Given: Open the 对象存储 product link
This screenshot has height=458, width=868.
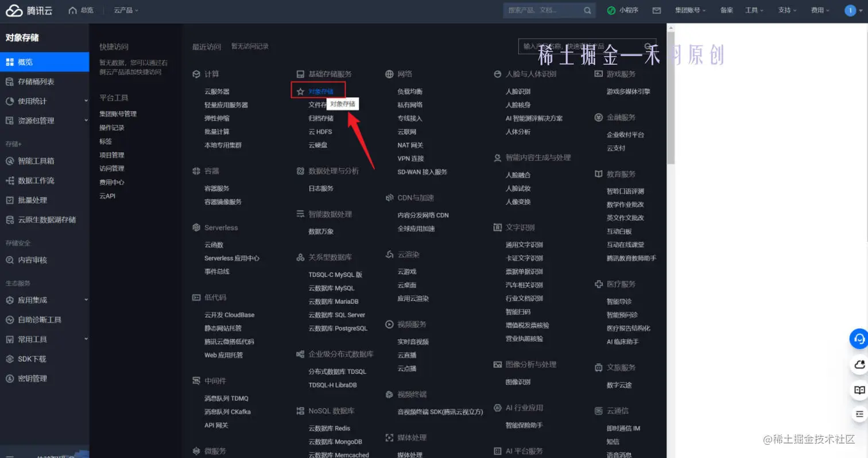Looking at the screenshot, I should coord(321,91).
